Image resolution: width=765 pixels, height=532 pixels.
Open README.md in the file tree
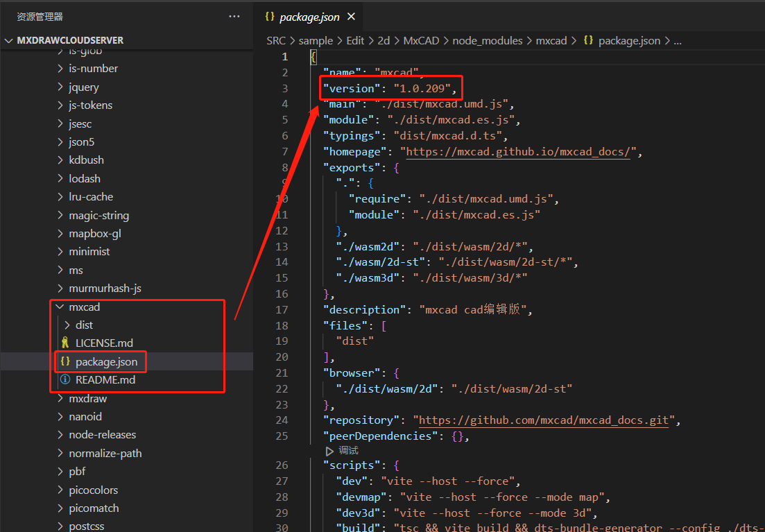coord(105,379)
